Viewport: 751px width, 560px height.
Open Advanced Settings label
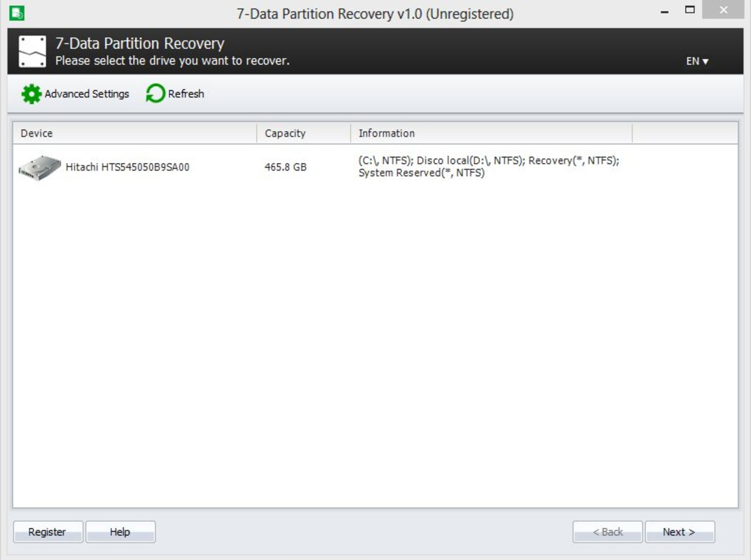pos(87,94)
